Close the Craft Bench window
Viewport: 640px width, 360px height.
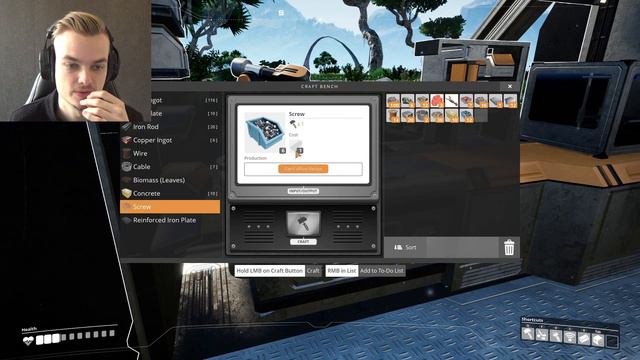[x=510, y=86]
